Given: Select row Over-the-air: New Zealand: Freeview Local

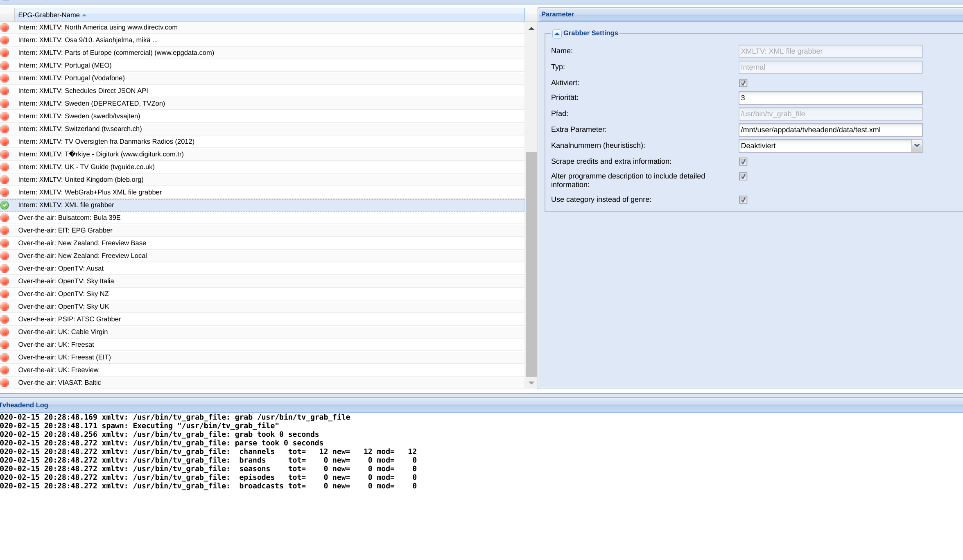Looking at the screenshot, I should (x=262, y=256).
